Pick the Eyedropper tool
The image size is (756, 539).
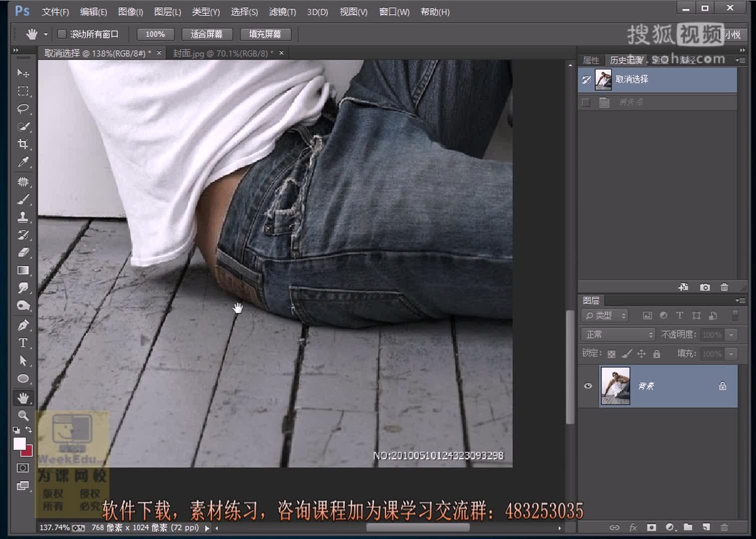click(23, 162)
